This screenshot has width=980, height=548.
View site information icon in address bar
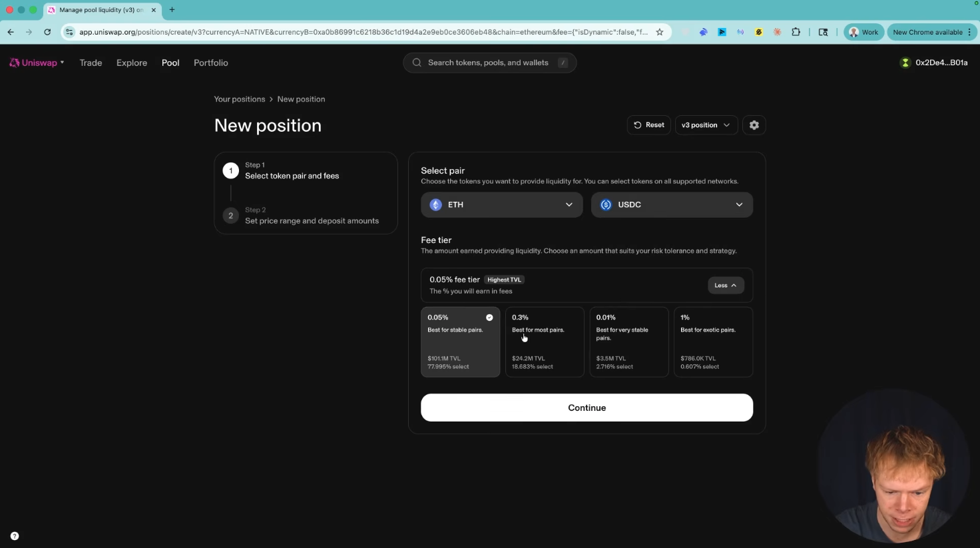coord(69,32)
